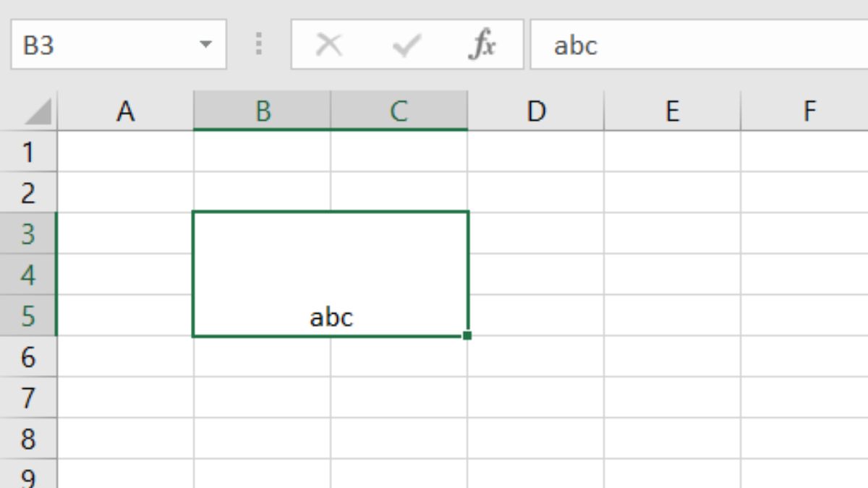Open the Insert Function fx icon
Image resolution: width=868 pixels, height=488 pixels.
482,46
